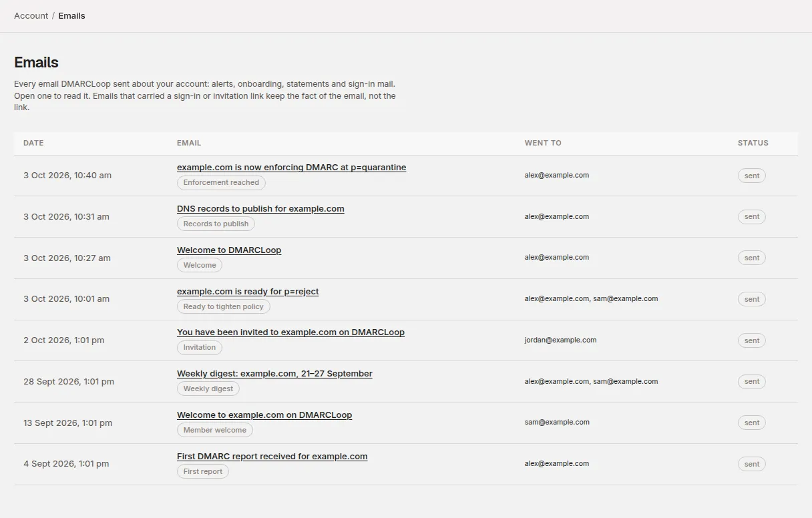The image size is (812, 518).
Task: Click the 'Invitation' tag badge
Action: coord(200,348)
